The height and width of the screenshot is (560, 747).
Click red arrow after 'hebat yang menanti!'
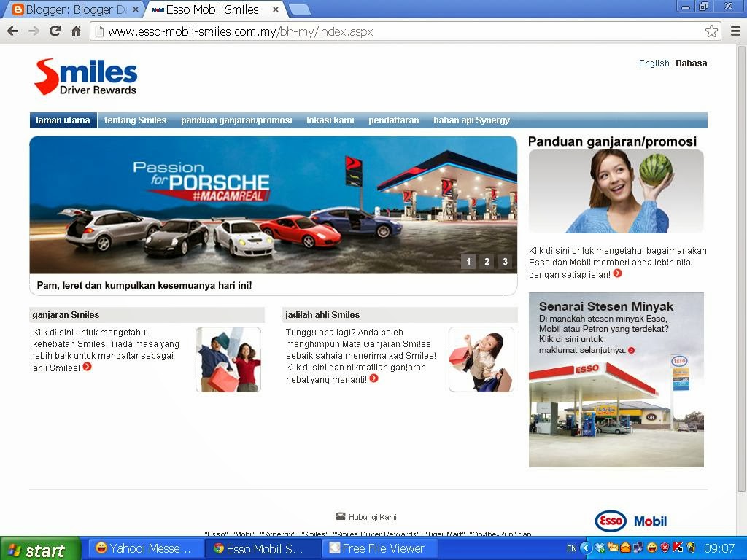[374, 378]
